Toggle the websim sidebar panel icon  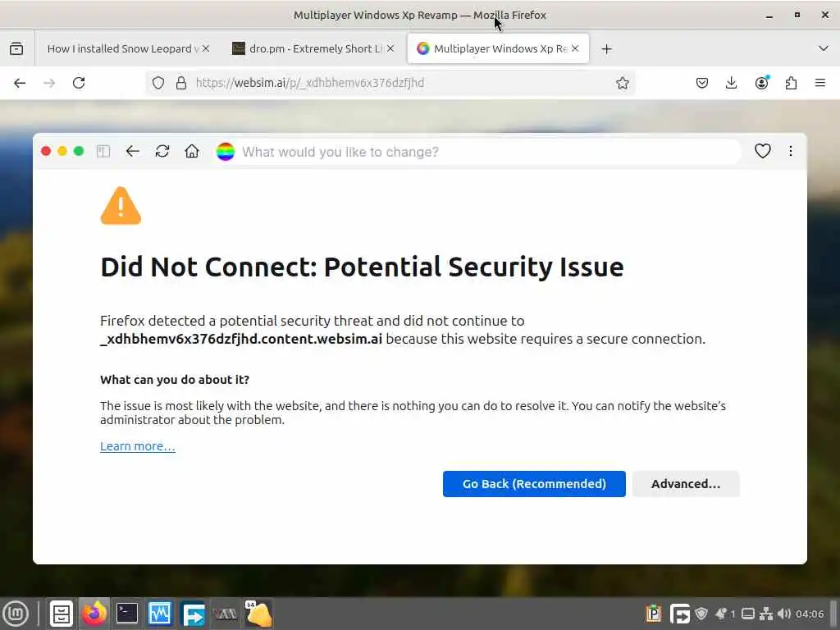[x=103, y=151]
